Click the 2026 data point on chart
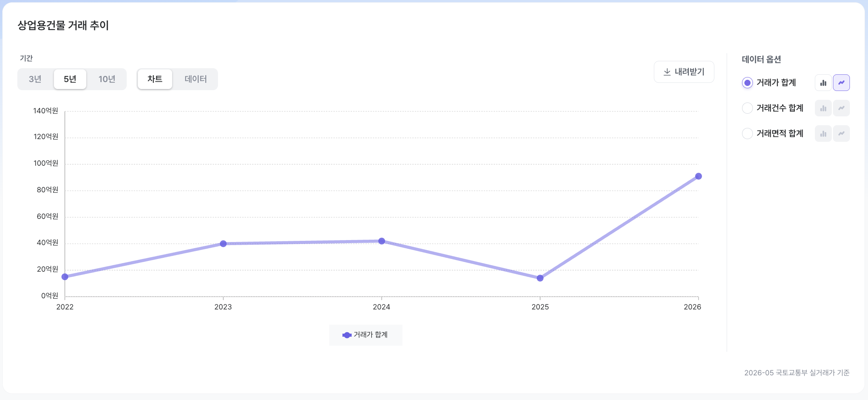The height and width of the screenshot is (400, 868). click(x=699, y=176)
